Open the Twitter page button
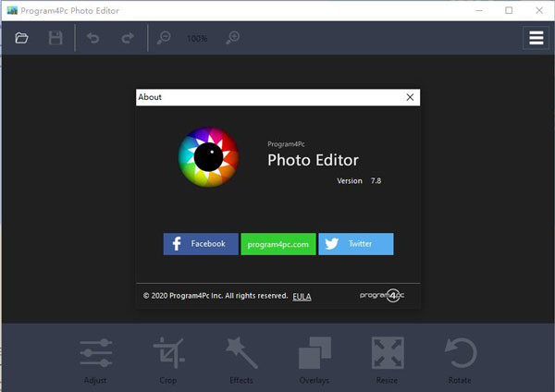The image size is (555, 392). (x=356, y=244)
